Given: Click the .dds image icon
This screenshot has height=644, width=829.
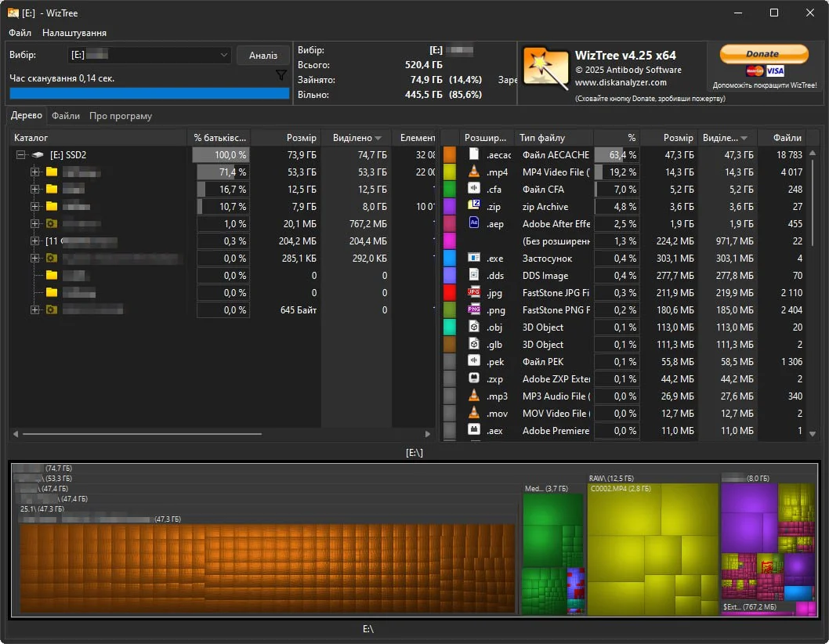Looking at the screenshot, I should coord(474,274).
